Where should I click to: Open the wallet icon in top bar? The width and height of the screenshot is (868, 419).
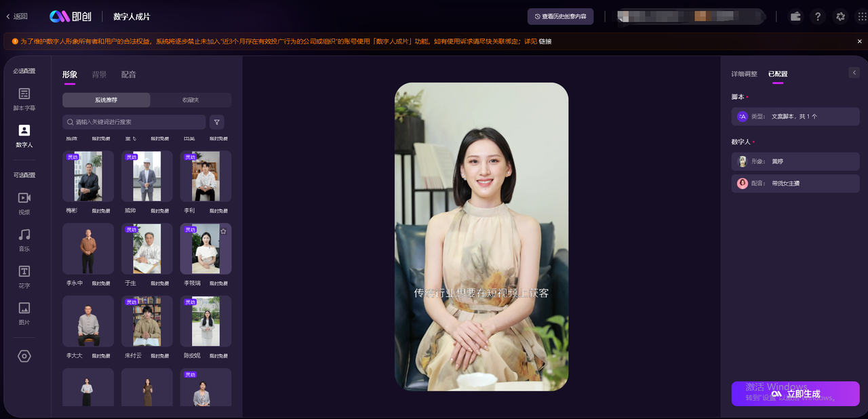click(795, 17)
